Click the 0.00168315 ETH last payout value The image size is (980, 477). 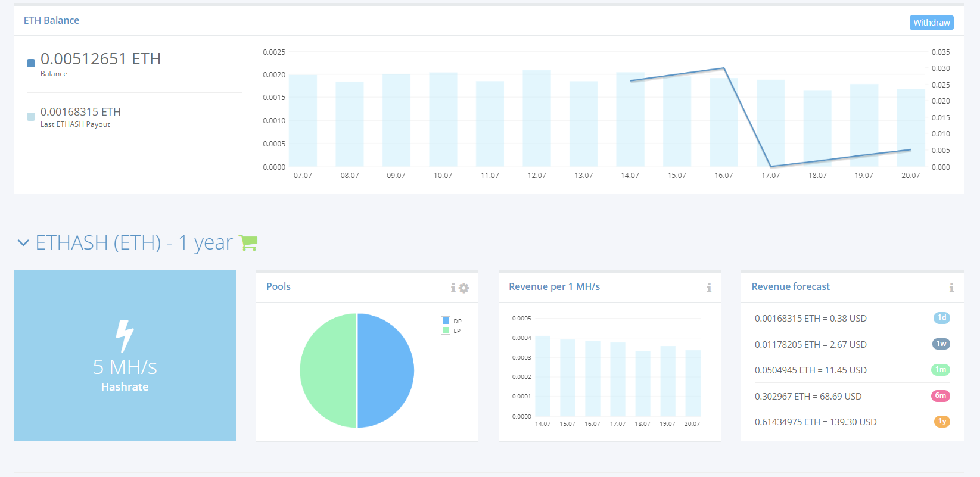pos(80,112)
